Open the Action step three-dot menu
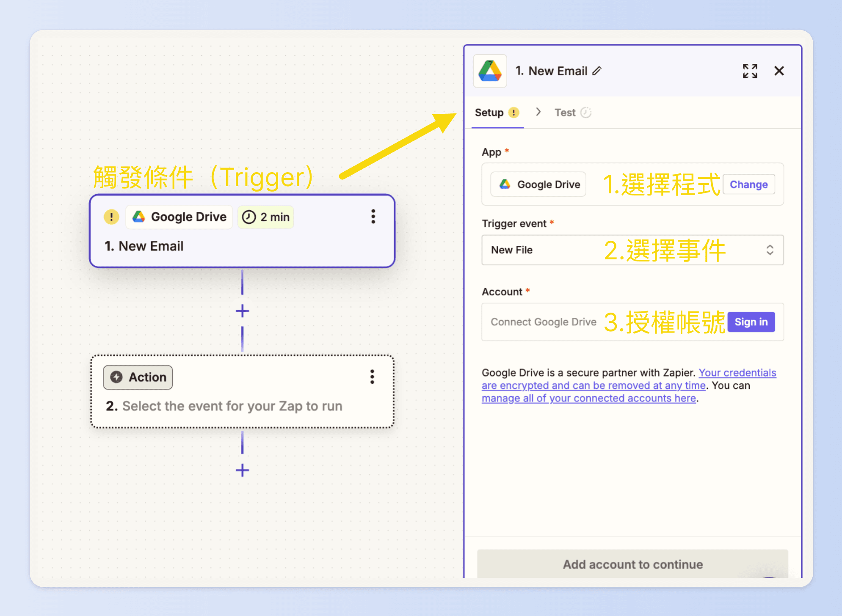The width and height of the screenshot is (842, 616). pyautogui.click(x=372, y=377)
